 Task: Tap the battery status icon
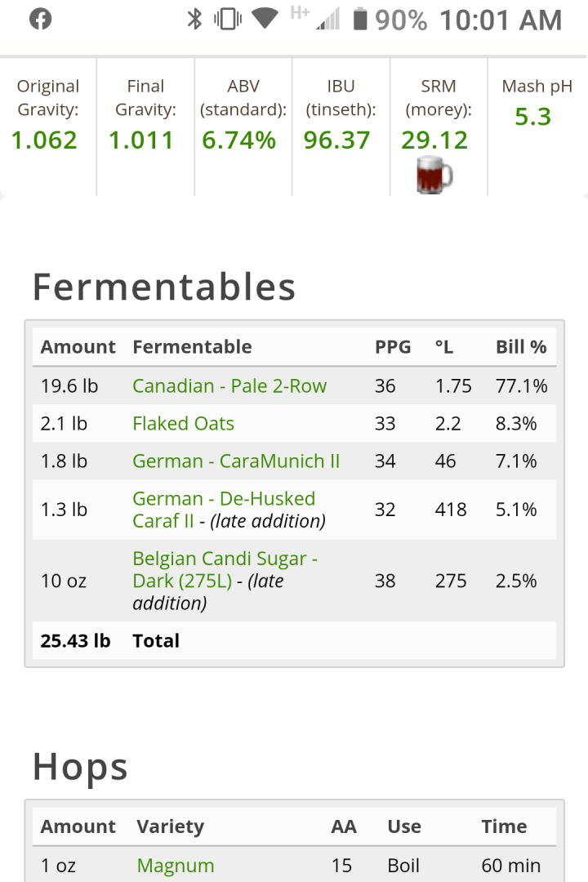pos(360,19)
